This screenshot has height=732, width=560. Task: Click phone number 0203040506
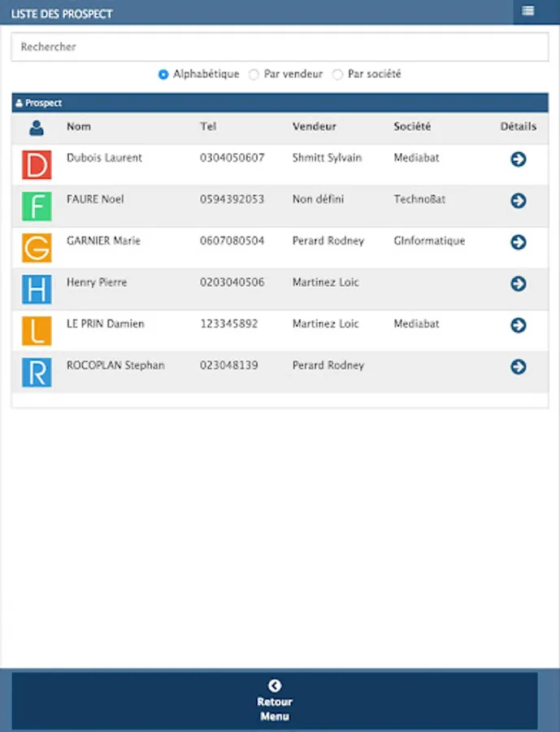232,282
